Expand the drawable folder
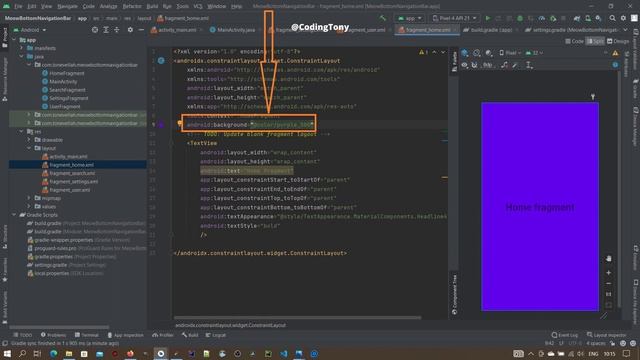640x360 pixels. click(x=29, y=140)
